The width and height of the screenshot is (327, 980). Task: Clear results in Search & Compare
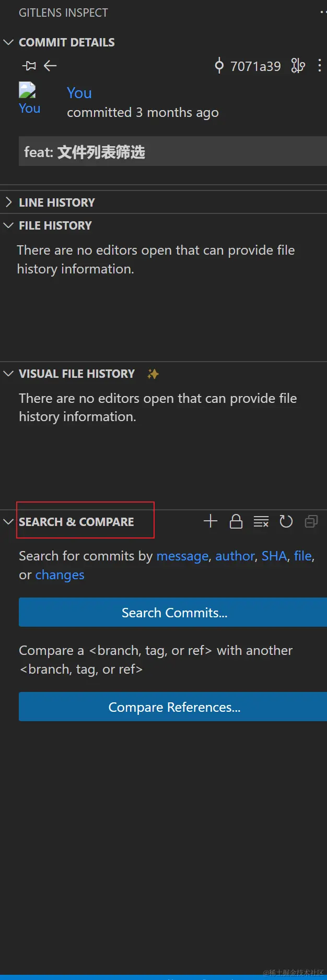261,521
